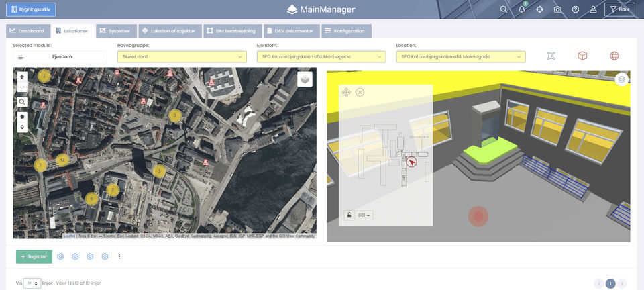The image size is (644, 290).
Task: Expand the Ejendom dropdown
Action: (x=321, y=57)
